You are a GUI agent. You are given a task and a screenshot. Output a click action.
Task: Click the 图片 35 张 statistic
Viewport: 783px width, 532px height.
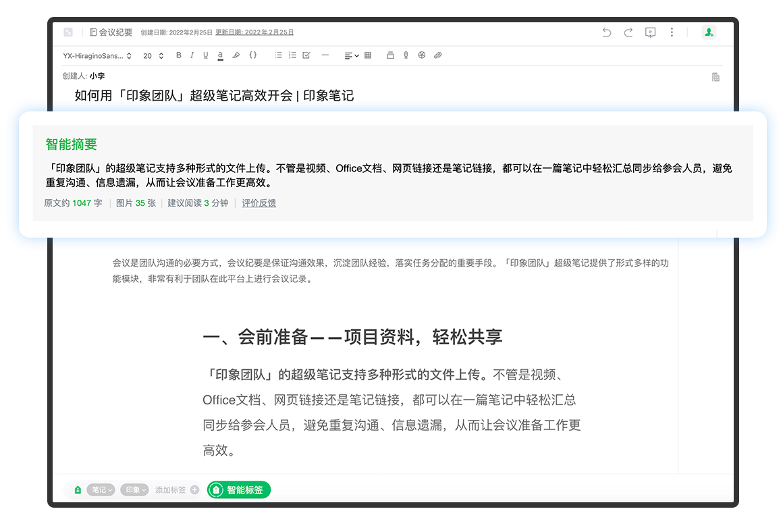click(x=136, y=203)
